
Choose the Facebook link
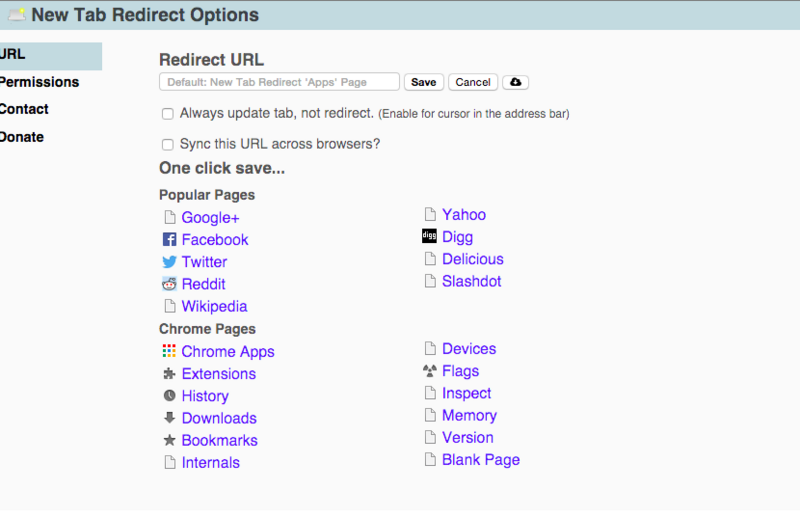coord(215,239)
